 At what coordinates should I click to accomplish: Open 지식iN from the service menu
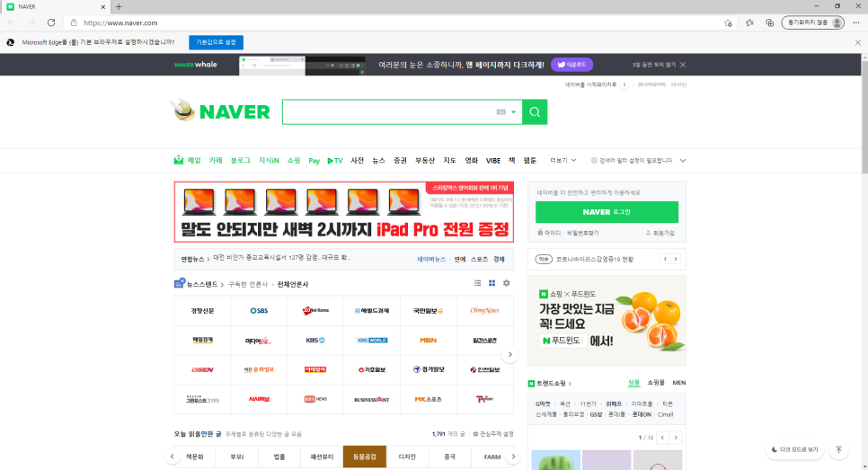[269, 161]
